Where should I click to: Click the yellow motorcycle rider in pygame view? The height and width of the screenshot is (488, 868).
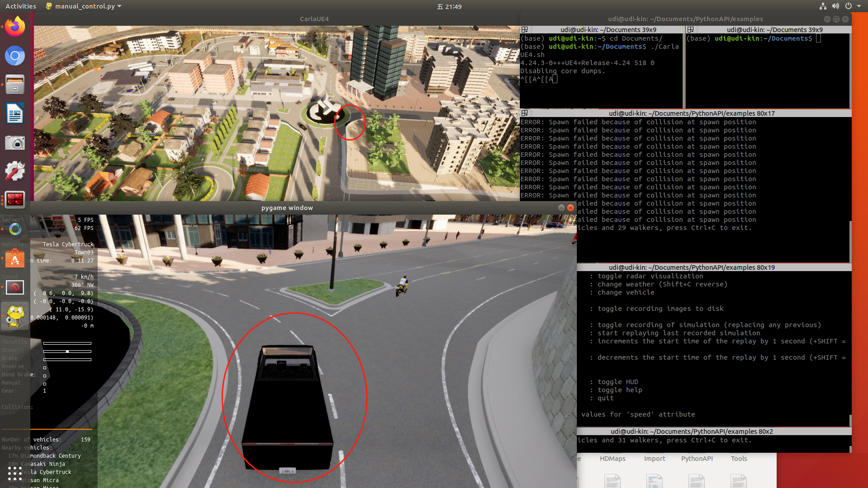point(402,286)
